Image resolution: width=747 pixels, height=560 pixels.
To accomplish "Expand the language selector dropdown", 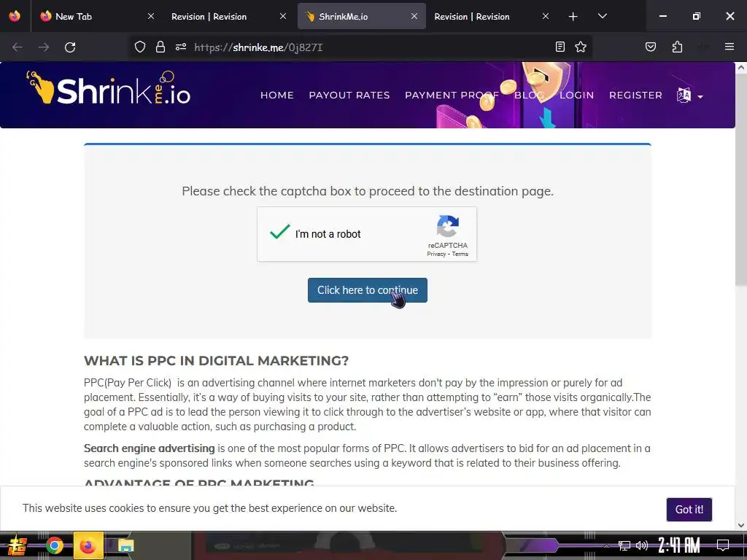I will 690,96.
